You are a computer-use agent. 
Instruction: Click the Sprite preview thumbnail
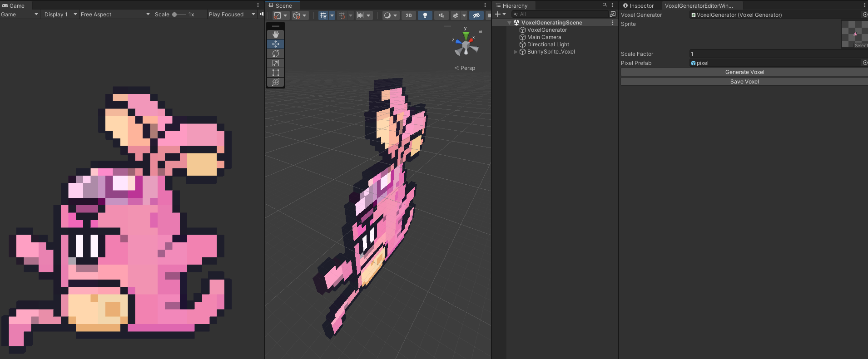pyautogui.click(x=854, y=34)
